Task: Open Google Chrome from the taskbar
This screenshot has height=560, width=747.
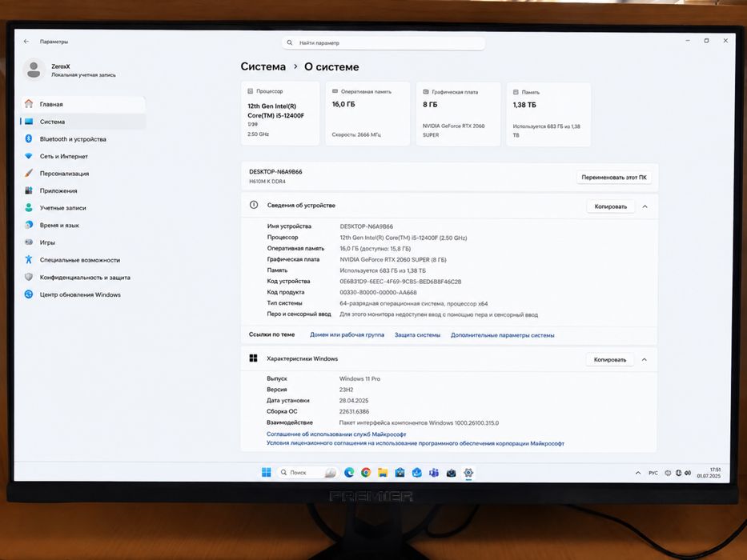Action: tap(366, 472)
